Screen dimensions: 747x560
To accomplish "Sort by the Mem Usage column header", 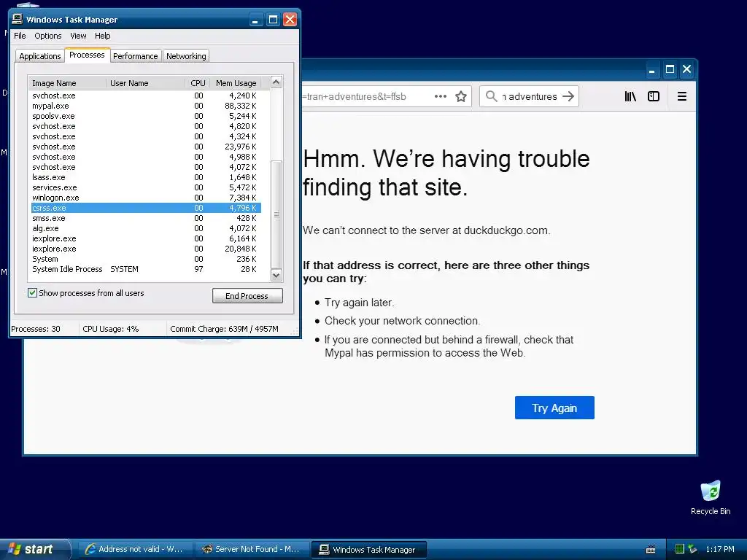I will tap(236, 83).
